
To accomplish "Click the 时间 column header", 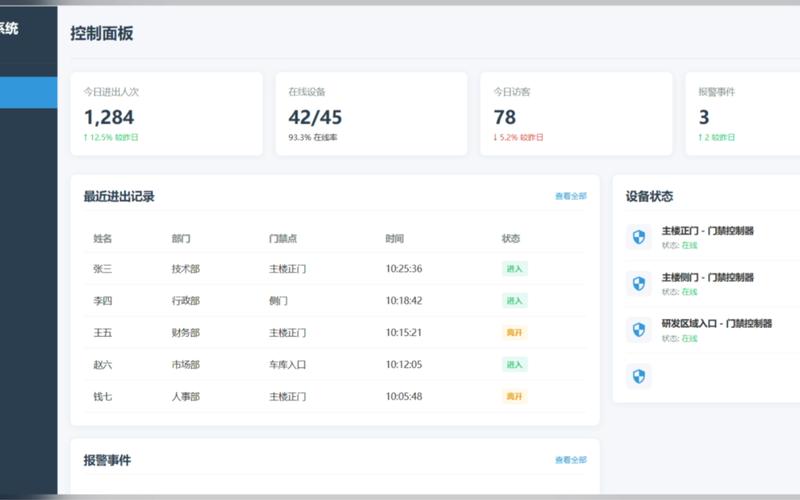I will point(394,238).
